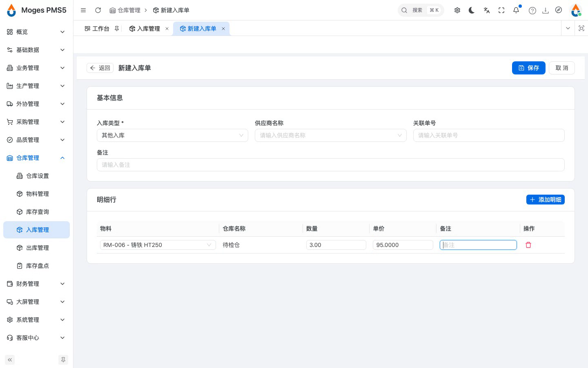Switch to dark mode moon icon
Image resolution: width=588 pixels, height=368 pixels.
(x=472, y=10)
